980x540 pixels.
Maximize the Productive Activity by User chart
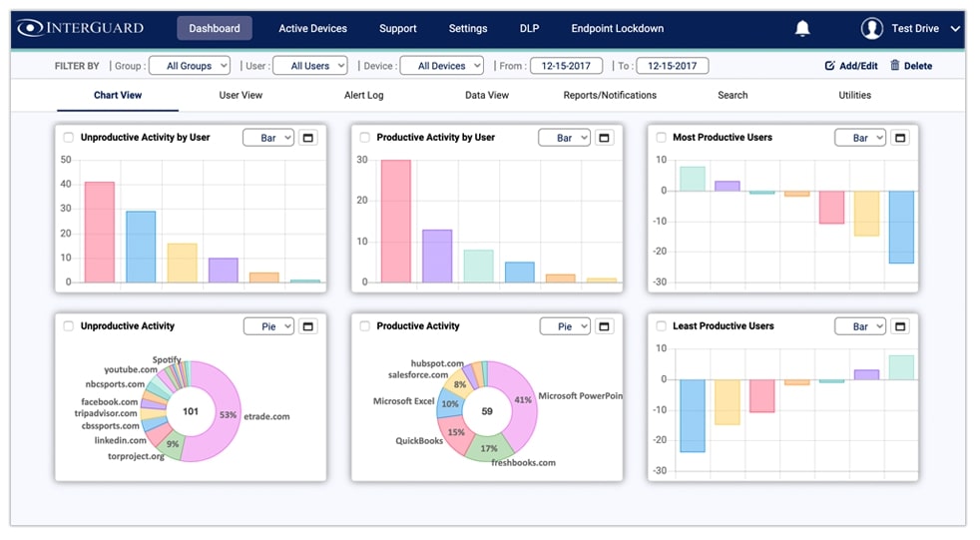604,138
